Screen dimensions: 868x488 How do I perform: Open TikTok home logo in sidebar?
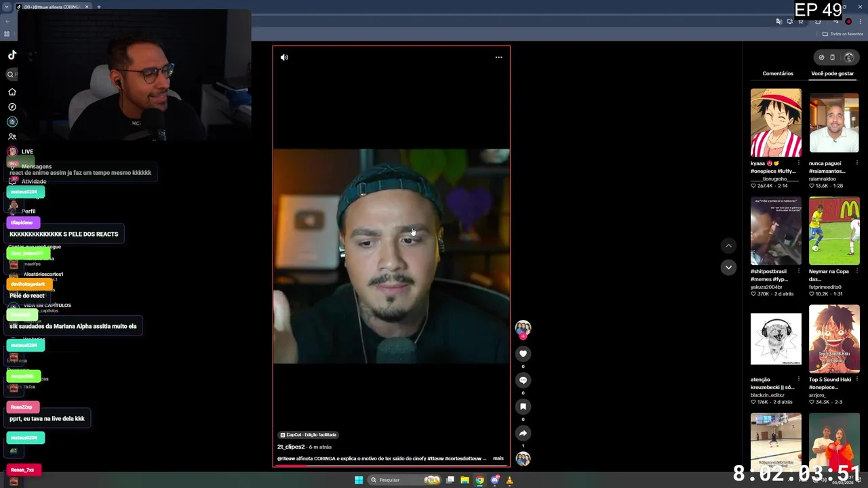(12, 55)
